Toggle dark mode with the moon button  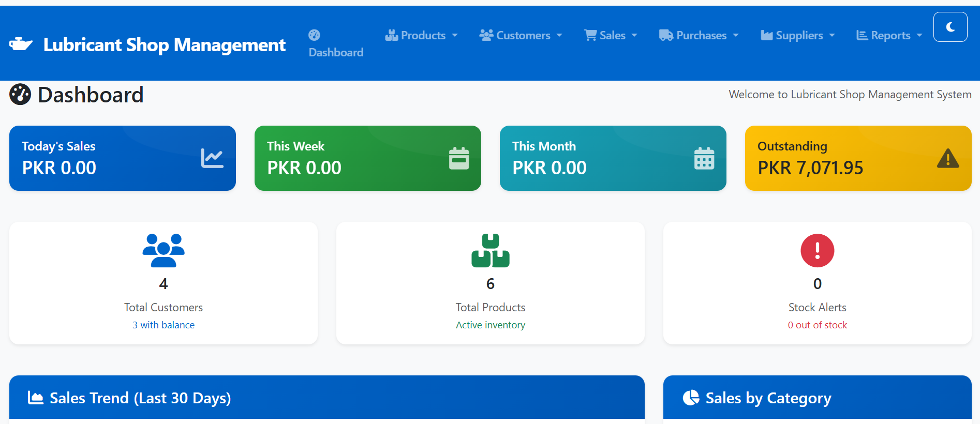click(x=950, y=27)
